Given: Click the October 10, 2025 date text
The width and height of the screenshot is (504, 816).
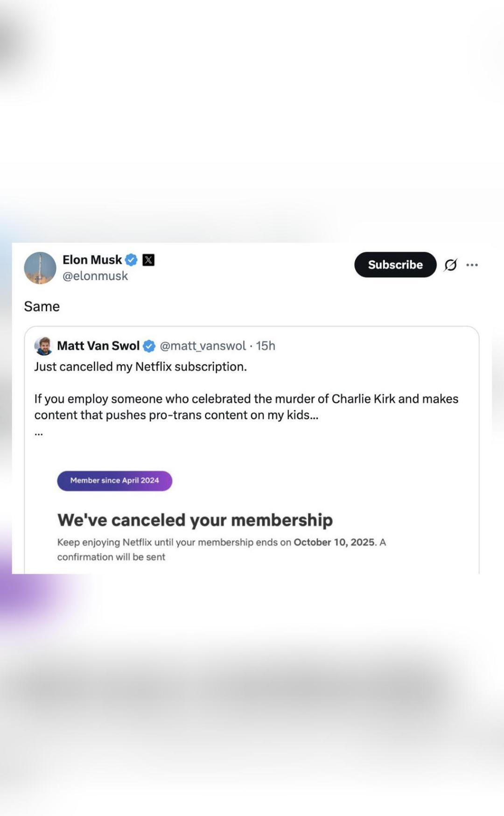Looking at the screenshot, I should 334,542.
